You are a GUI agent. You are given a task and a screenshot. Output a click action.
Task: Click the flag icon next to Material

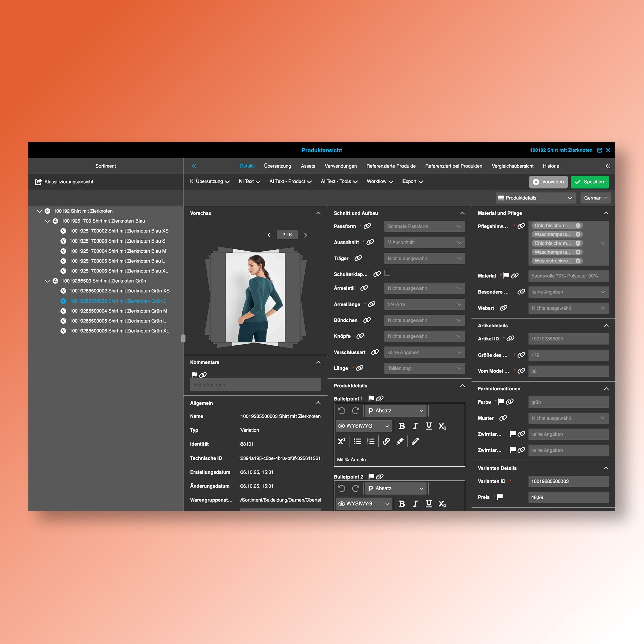point(506,276)
